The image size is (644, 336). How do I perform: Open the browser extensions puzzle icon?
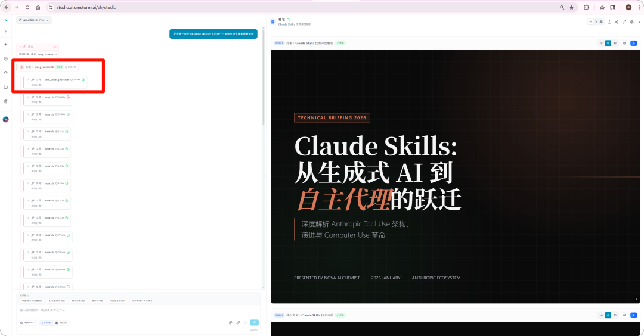(x=587, y=7)
